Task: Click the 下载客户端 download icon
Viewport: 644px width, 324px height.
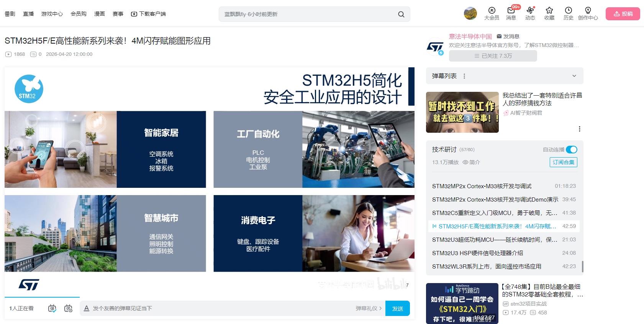Action: click(x=134, y=14)
